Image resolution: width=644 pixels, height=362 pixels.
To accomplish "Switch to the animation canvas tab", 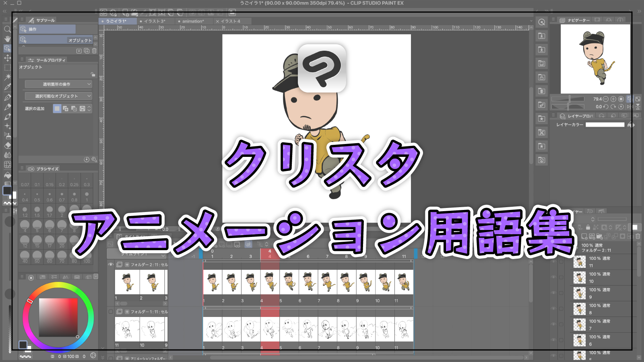I will coord(193,21).
